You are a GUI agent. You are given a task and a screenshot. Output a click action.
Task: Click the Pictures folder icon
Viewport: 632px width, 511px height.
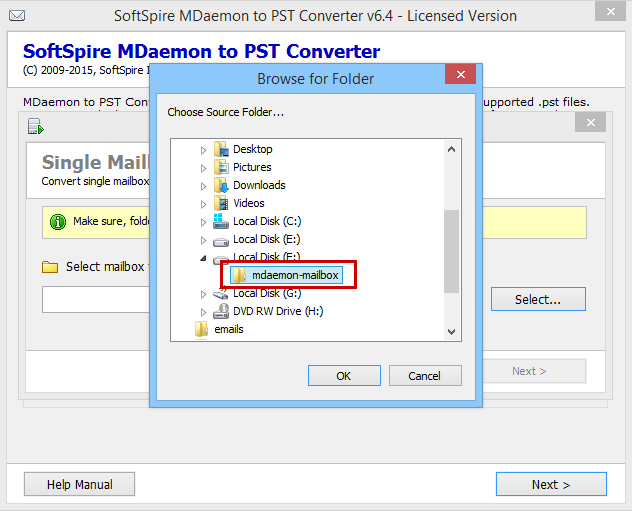coord(222,167)
